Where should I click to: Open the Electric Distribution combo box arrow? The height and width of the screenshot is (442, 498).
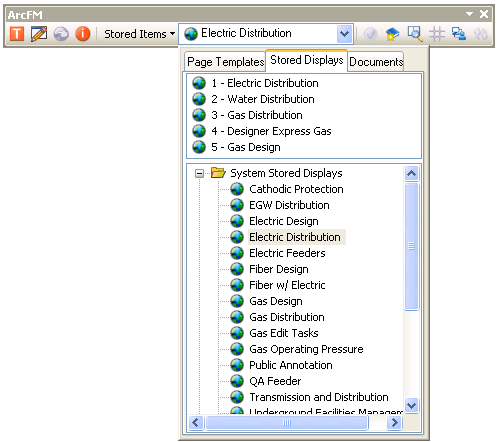(x=344, y=34)
